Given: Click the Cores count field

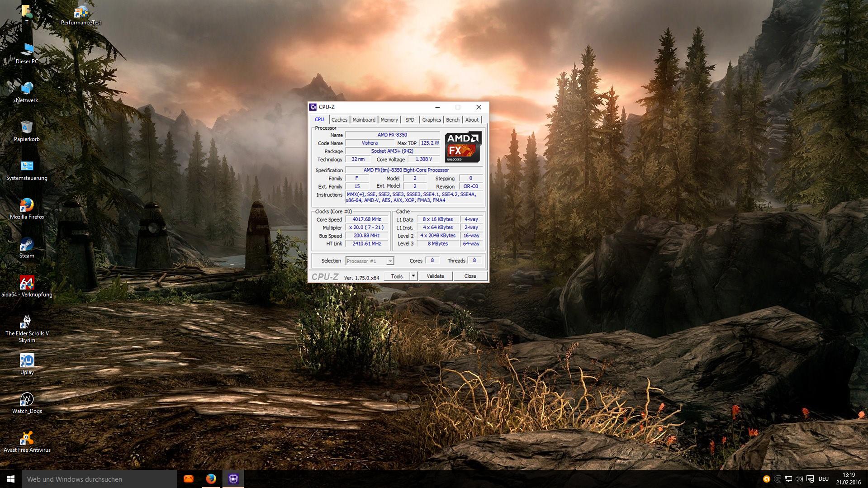Looking at the screenshot, I should (x=432, y=261).
